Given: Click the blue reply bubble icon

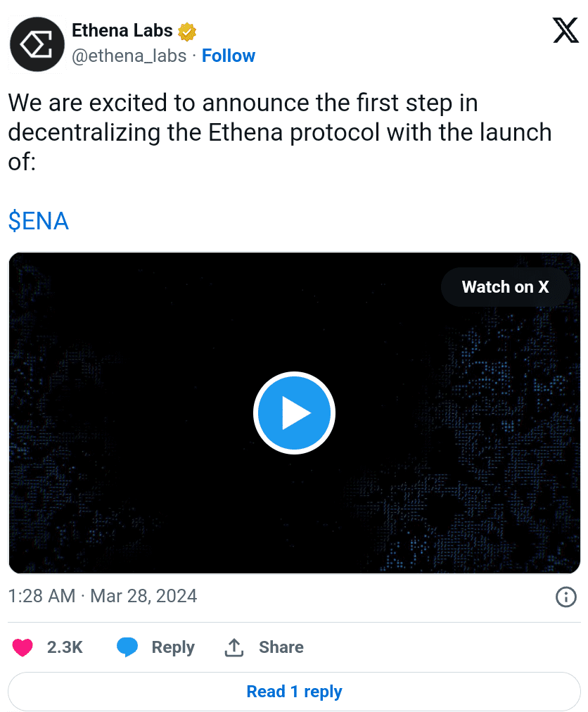Looking at the screenshot, I should (x=127, y=647).
